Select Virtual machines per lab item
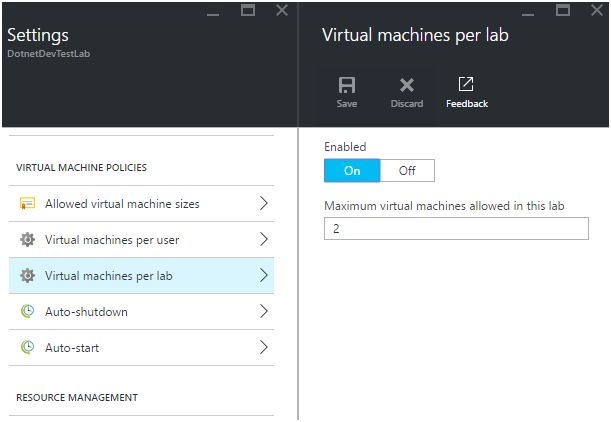 [x=108, y=276]
